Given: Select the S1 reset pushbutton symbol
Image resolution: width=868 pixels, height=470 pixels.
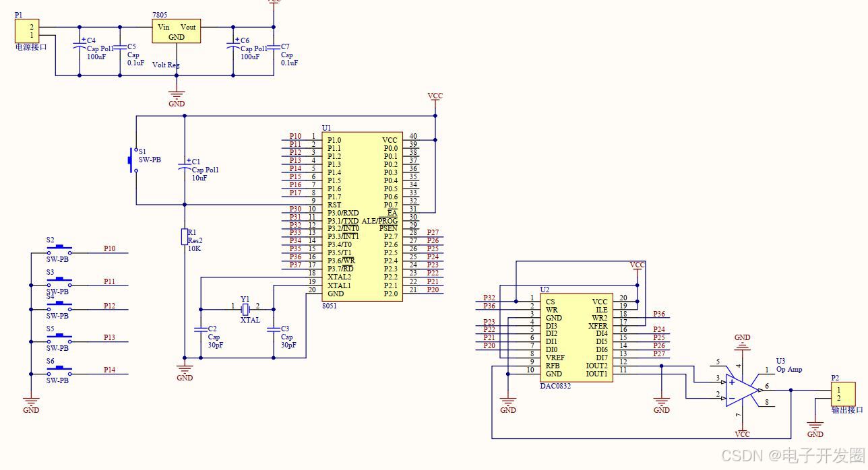Looking at the screenshot, I should click(133, 160).
